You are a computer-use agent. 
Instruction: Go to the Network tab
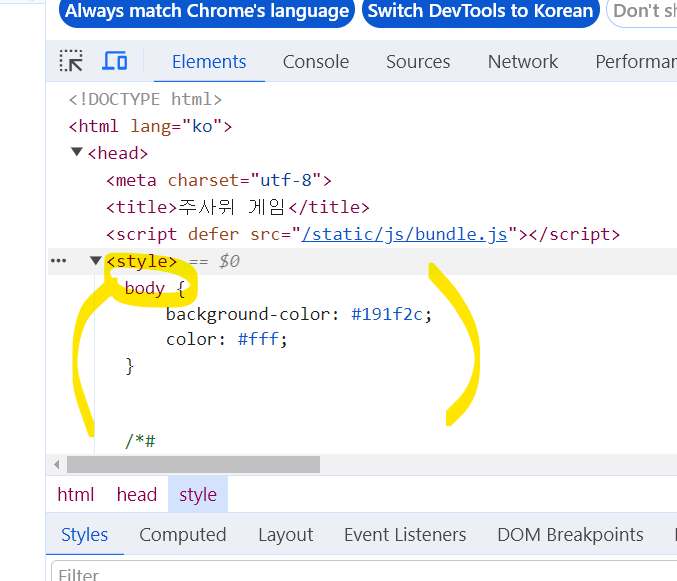point(523,62)
